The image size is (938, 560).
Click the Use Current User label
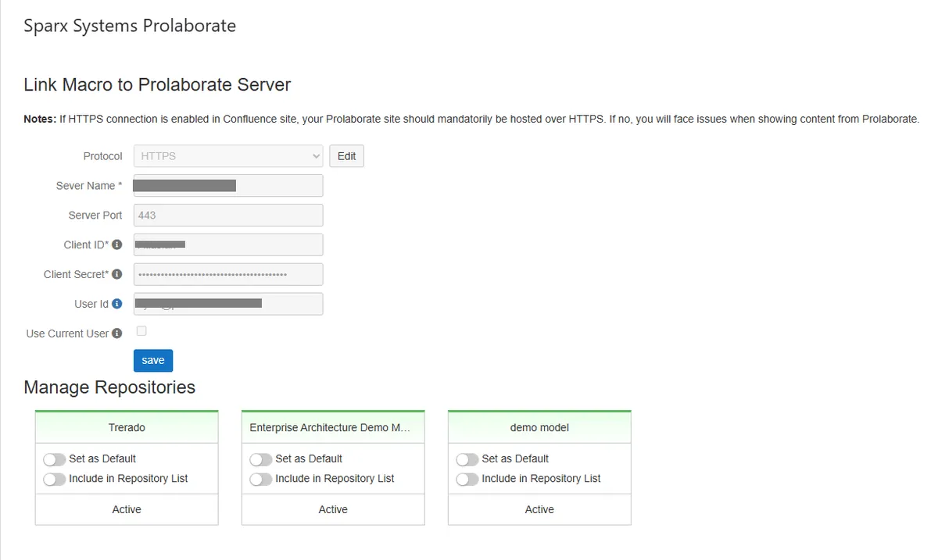point(67,334)
